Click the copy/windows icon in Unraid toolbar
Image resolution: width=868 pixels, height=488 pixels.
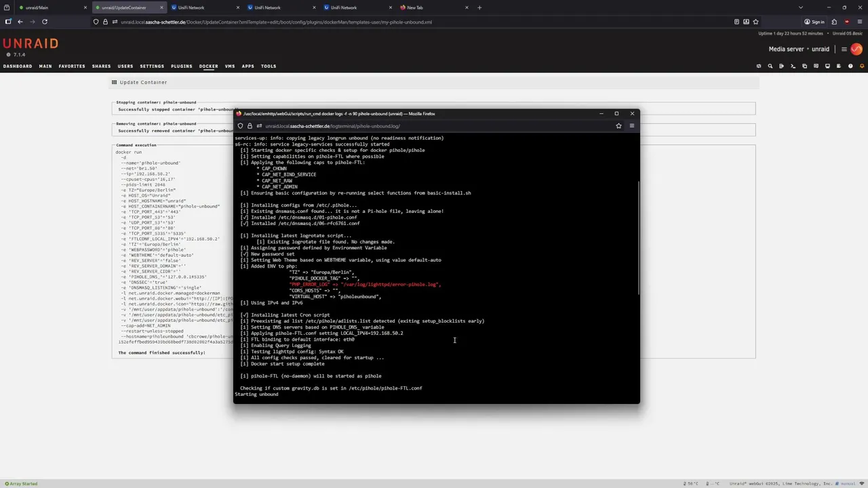click(x=804, y=66)
